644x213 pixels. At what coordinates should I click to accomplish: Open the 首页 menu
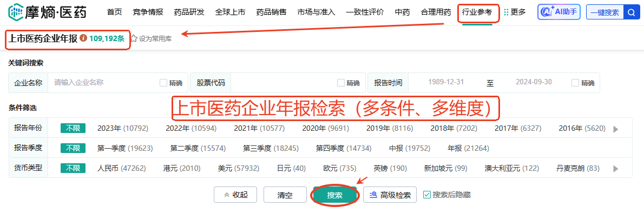tap(115, 12)
